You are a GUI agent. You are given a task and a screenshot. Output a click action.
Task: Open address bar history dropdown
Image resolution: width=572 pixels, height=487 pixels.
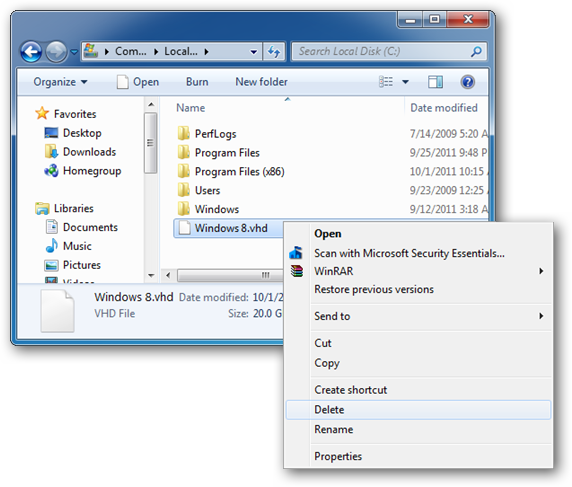coord(254,52)
